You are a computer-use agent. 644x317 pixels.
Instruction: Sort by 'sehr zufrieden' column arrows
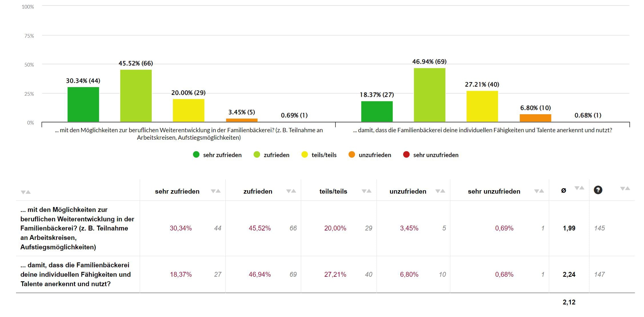(x=216, y=191)
